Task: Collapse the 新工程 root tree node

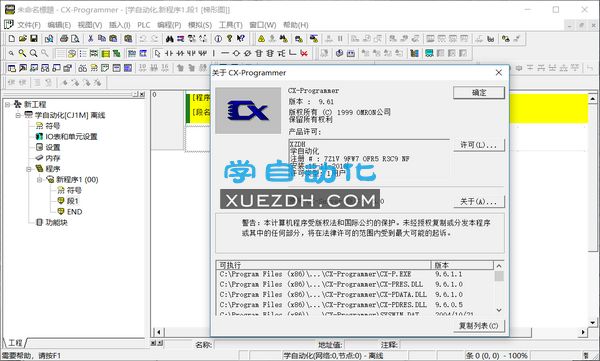Action: pos(7,104)
